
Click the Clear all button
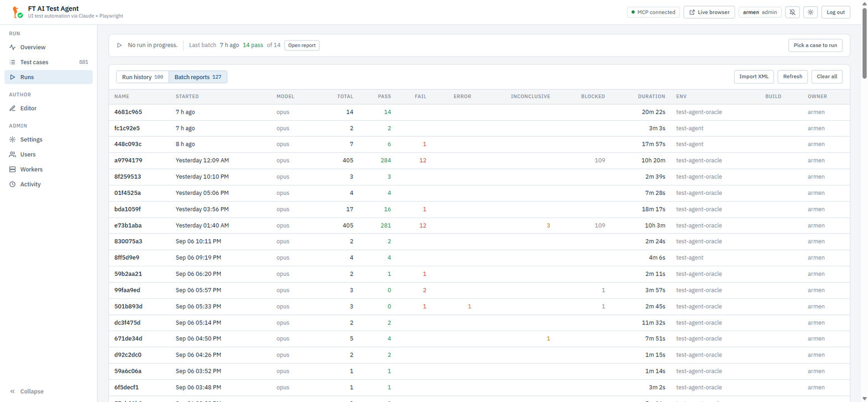pyautogui.click(x=827, y=77)
